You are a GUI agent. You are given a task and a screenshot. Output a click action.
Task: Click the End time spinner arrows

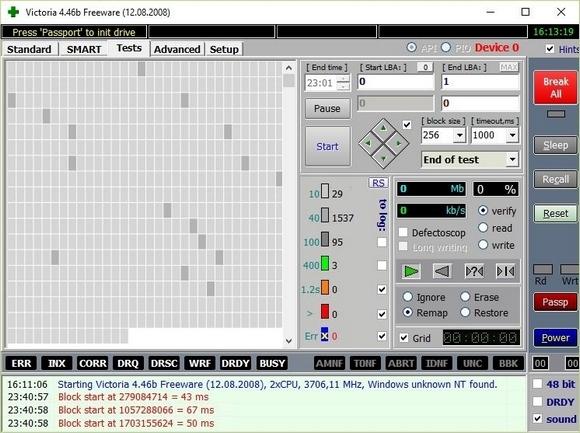point(344,82)
